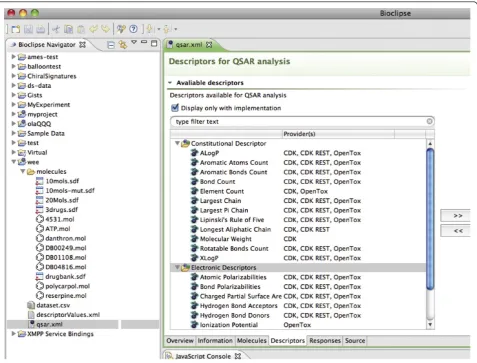Select Atomic Polarizabilities descriptor
Viewport: 477px width, 363px height.
click(x=233, y=277)
